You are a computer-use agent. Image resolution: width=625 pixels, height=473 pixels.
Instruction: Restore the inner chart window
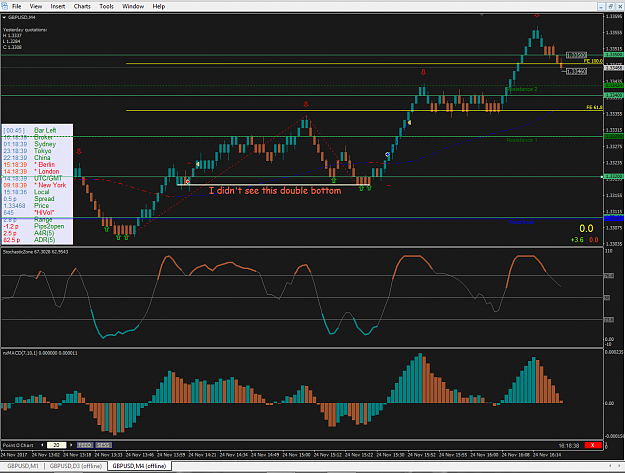pos(611,6)
